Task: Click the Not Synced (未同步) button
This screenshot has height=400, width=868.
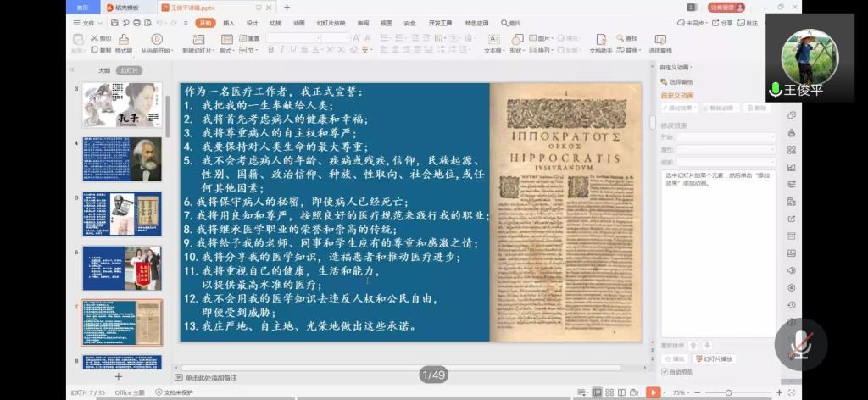Action: coord(692,23)
